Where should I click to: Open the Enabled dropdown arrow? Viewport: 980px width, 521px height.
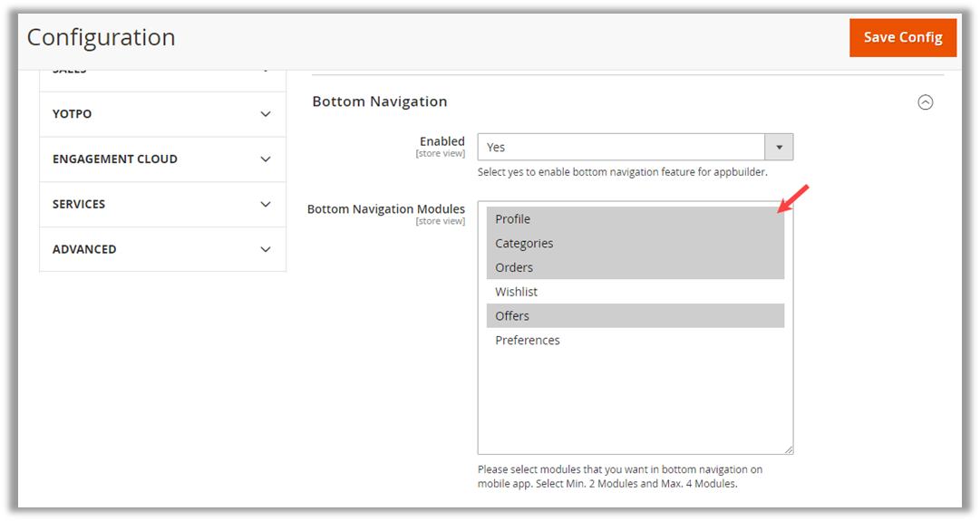pos(779,147)
